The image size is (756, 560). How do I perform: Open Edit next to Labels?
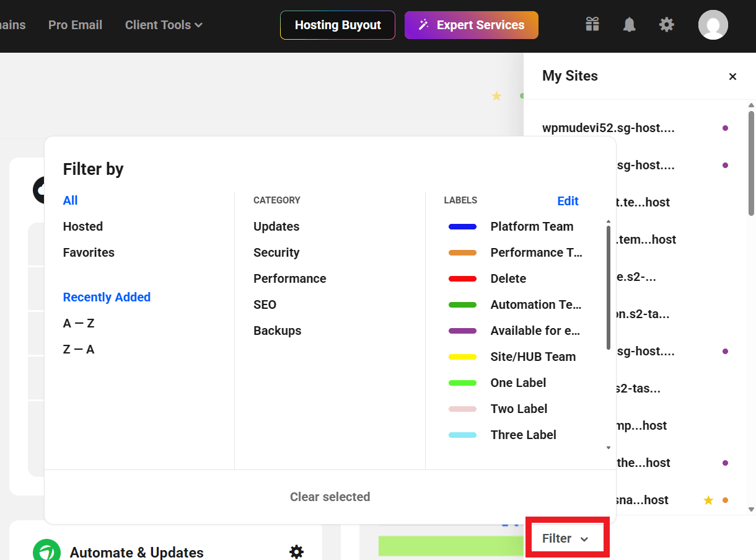pos(568,200)
